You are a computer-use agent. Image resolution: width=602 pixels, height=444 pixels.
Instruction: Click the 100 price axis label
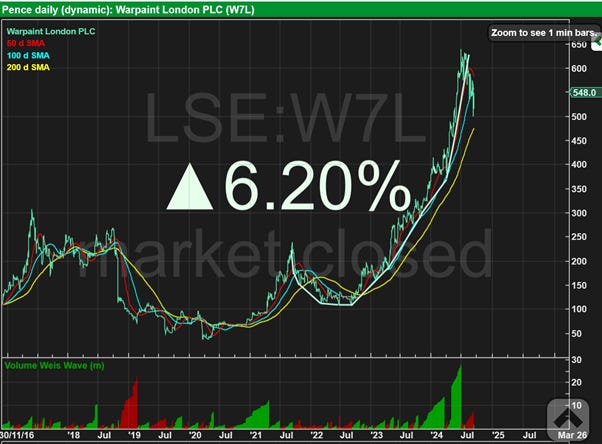coord(579,309)
